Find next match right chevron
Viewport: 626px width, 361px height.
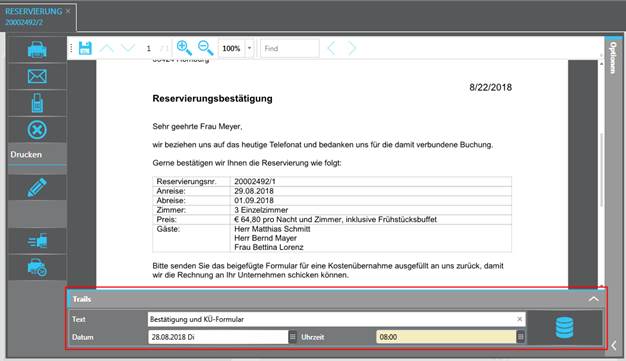coord(352,48)
